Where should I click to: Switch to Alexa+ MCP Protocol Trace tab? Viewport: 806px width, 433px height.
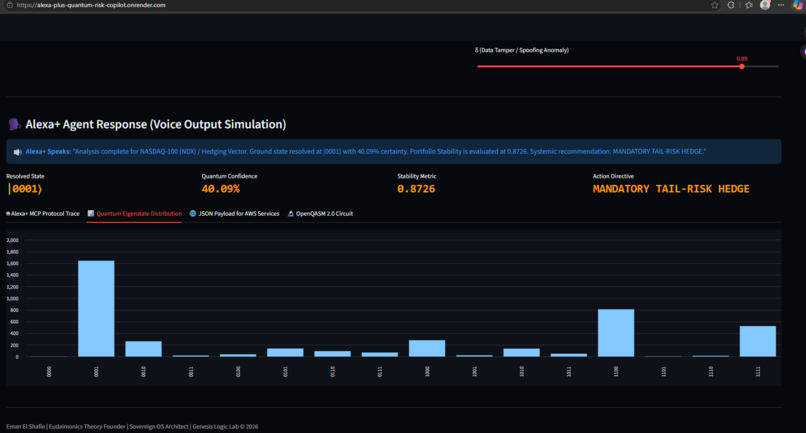43,213
